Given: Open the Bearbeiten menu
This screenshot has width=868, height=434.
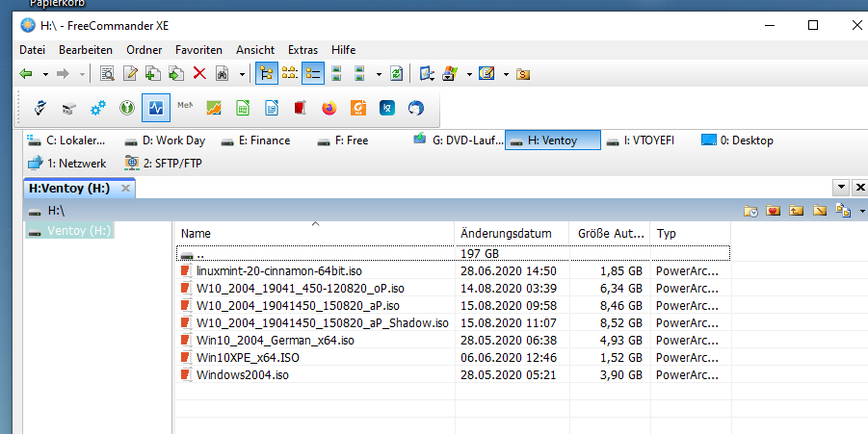Looking at the screenshot, I should click(86, 50).
